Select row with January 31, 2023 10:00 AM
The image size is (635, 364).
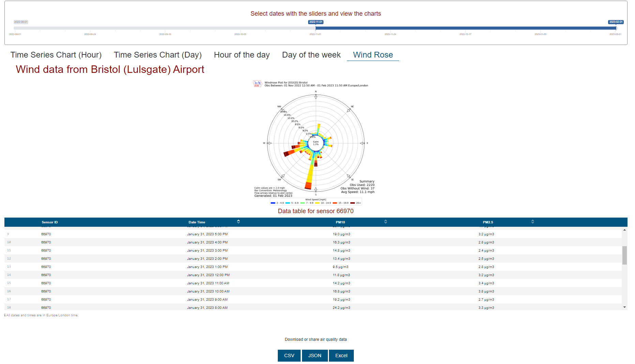(x=313, y=291)
